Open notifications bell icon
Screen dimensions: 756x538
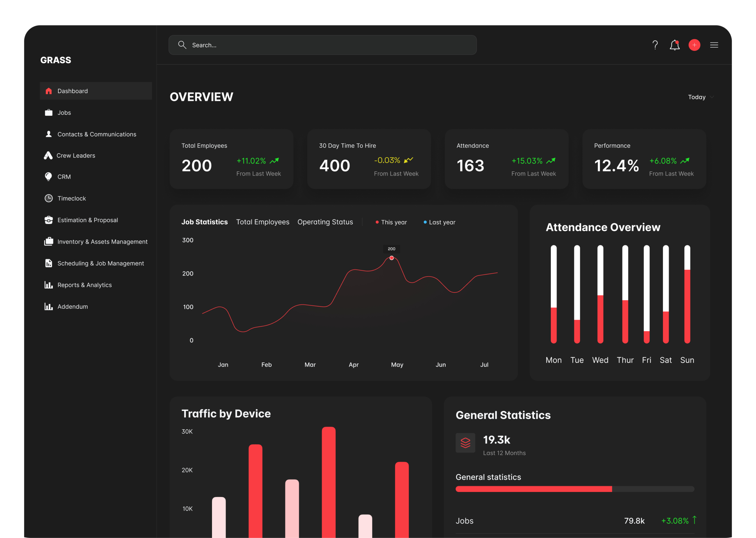pos(674,45)
